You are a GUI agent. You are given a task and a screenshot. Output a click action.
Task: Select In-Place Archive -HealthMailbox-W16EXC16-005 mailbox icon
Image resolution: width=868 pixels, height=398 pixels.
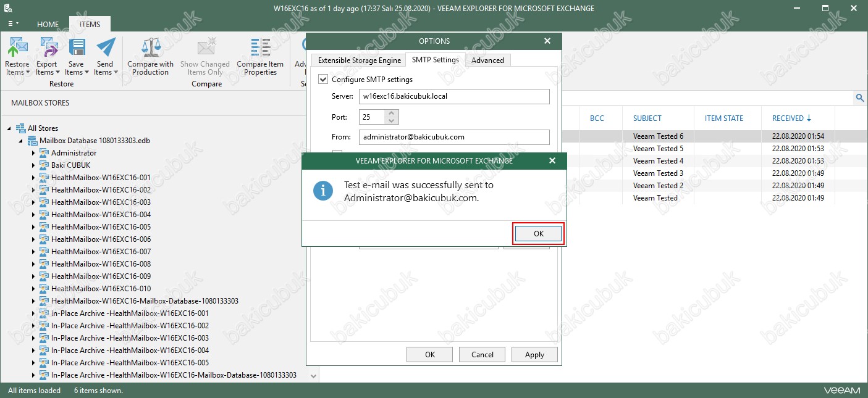point(44,363)
